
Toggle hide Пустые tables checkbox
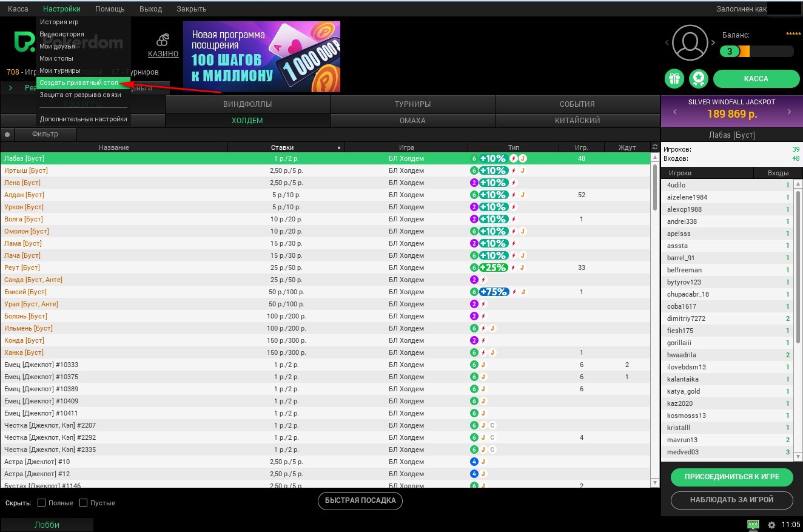pos(84,503)
